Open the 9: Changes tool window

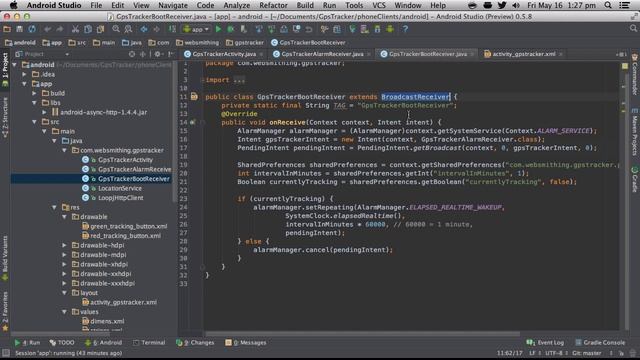(195, 342)
